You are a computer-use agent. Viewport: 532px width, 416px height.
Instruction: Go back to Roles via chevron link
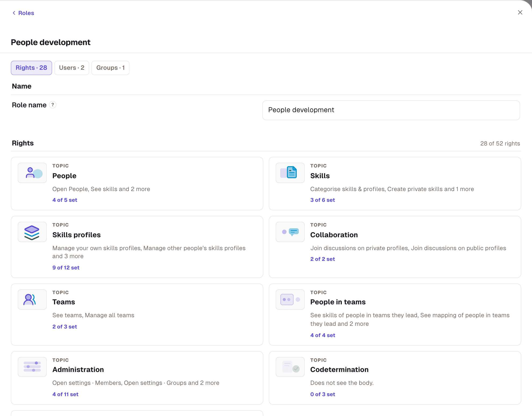(x=23, y=13)
